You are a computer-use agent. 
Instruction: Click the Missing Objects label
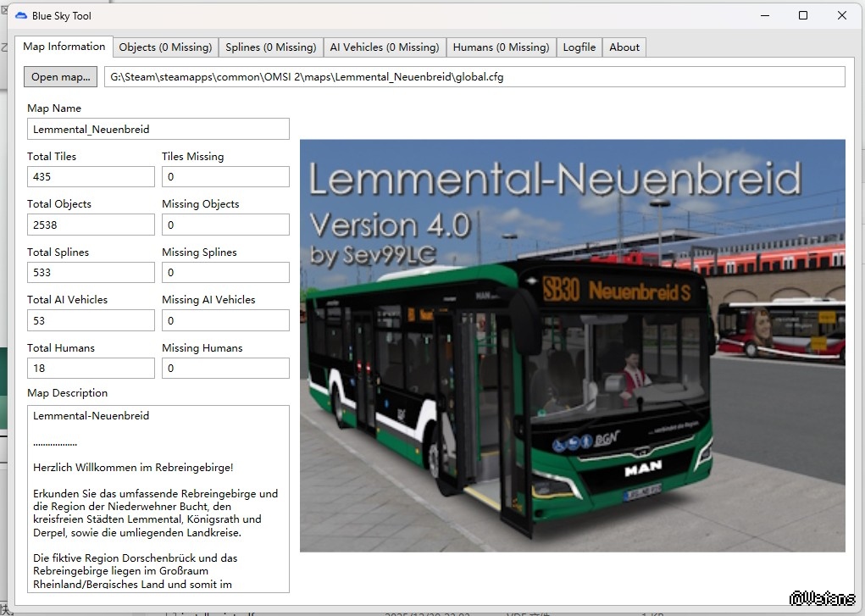click(x=201, y=203)
